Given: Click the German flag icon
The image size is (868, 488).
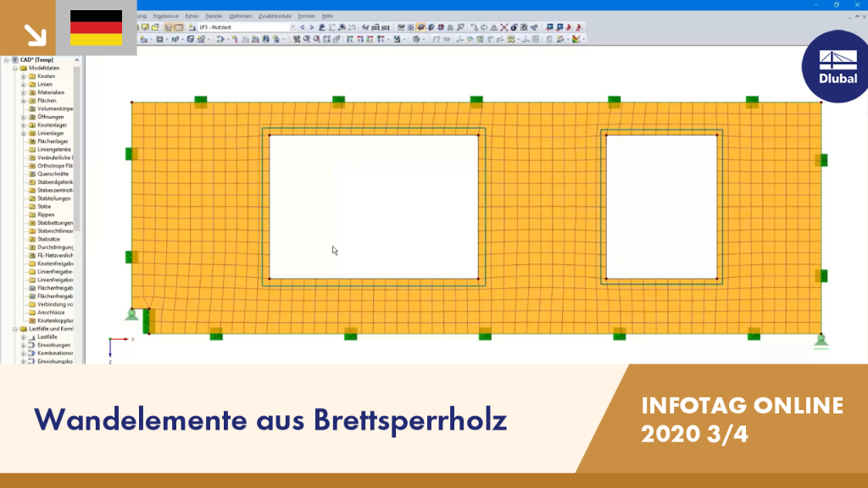Looking at the screenshot, I should pyautogui.click(x=97, y=28).
